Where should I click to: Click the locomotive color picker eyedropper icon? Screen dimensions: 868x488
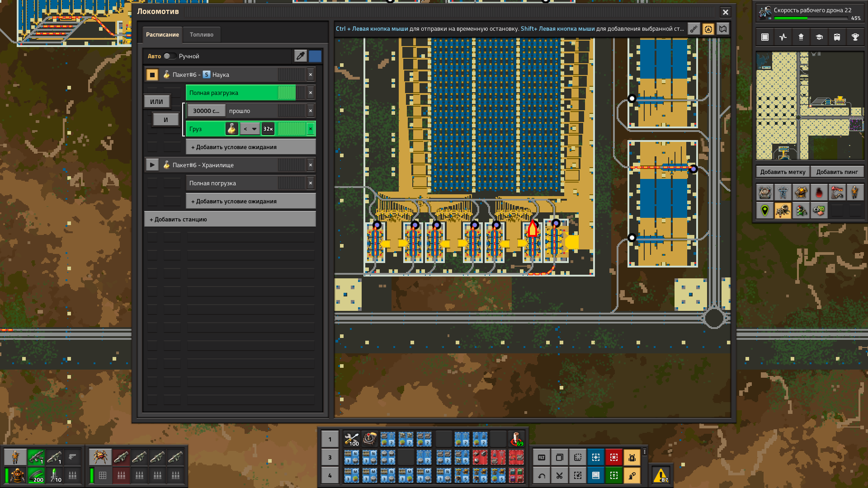pyautogui.click(x=301, y=56)
